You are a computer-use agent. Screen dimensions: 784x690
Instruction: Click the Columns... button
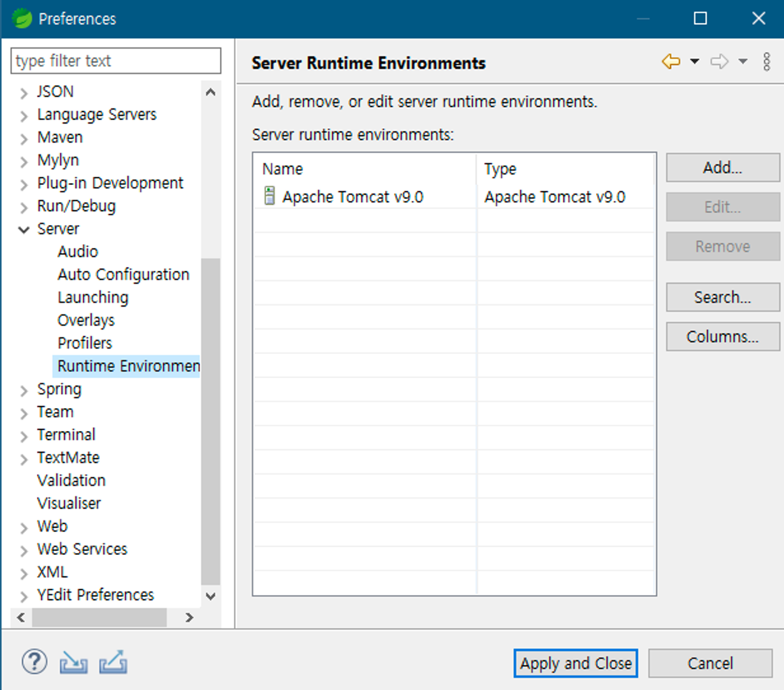[x=723, y=337]
